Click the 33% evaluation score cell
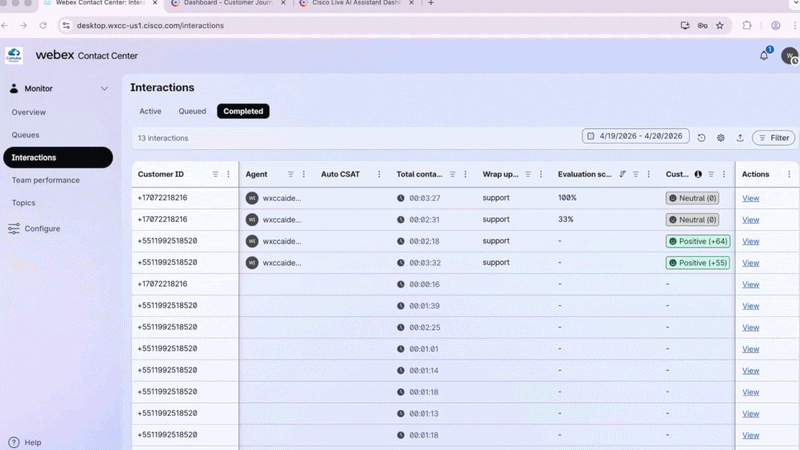 (565, 219)
